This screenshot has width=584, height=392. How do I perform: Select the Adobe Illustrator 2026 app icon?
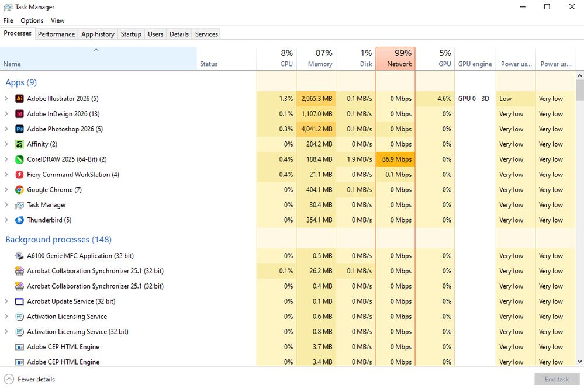coord(18,99)
